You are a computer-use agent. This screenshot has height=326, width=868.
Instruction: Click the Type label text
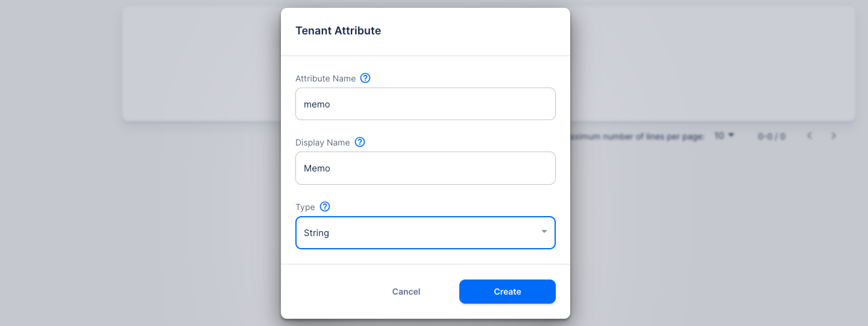pos(305,207)
